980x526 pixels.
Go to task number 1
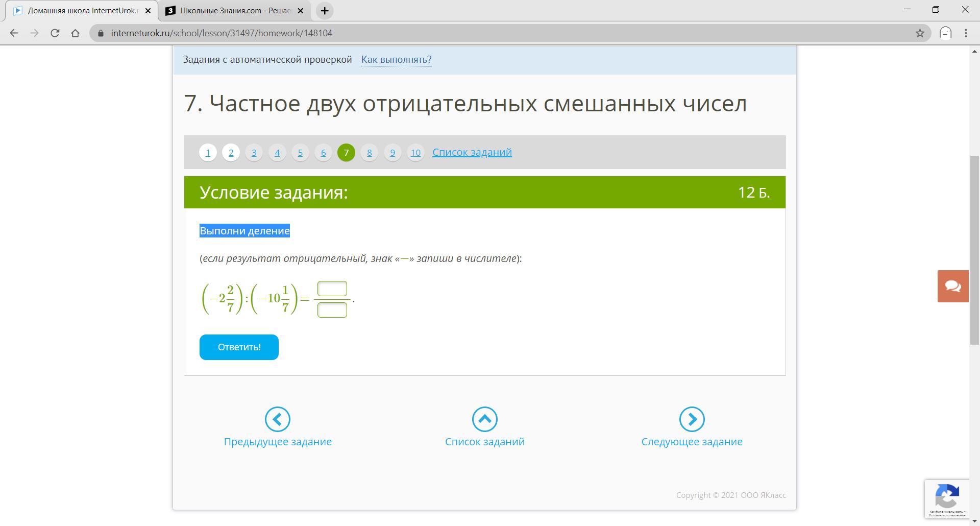point(208,153)
